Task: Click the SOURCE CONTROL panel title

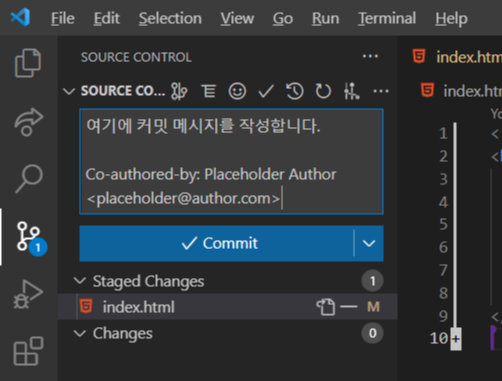Action: pos(136,57)
